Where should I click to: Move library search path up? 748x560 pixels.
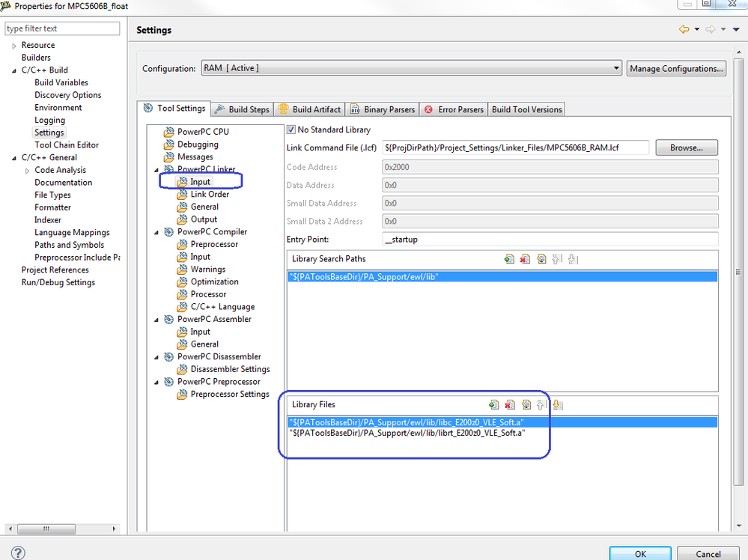[557, 259]
